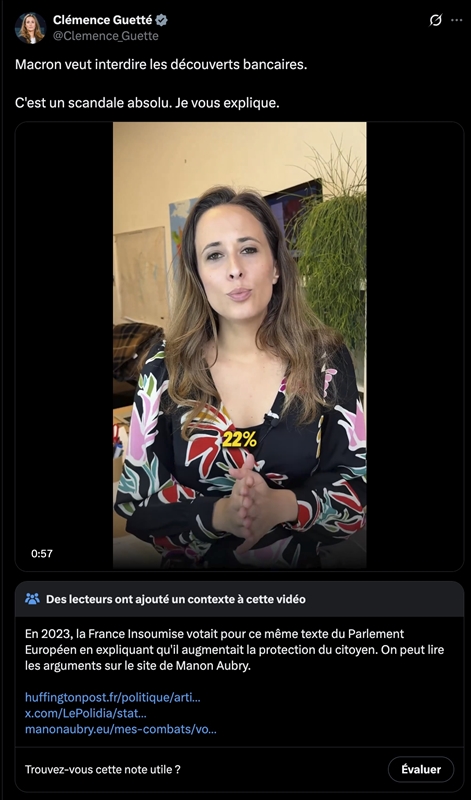
Task: Open the @Clemence_Guette handle
Action: pyautogui.click(x=106, y=36)
